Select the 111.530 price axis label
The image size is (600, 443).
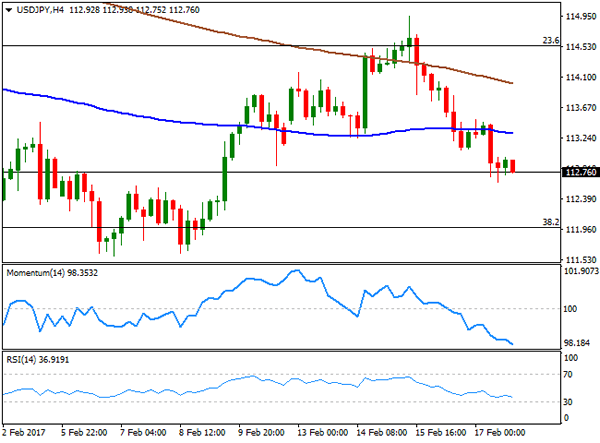click(x=580, y=260)
